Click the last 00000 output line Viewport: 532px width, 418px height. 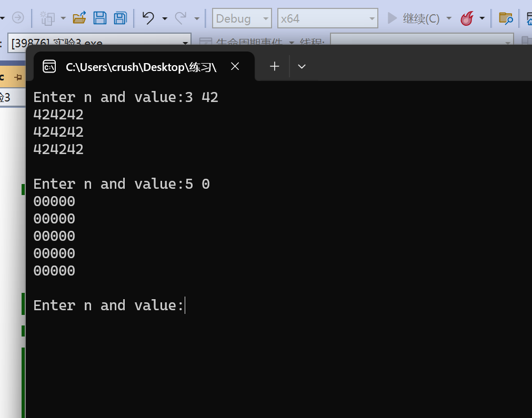(54, 271)
